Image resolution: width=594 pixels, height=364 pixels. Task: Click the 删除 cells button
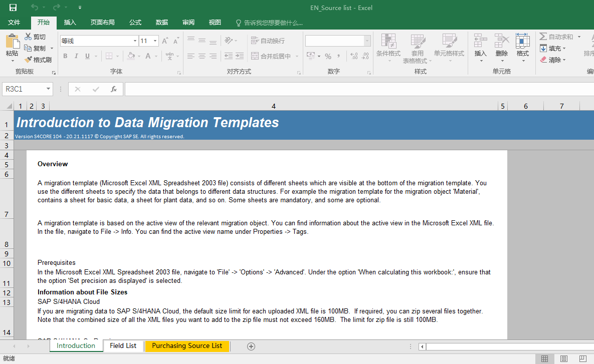click(502, 47)
